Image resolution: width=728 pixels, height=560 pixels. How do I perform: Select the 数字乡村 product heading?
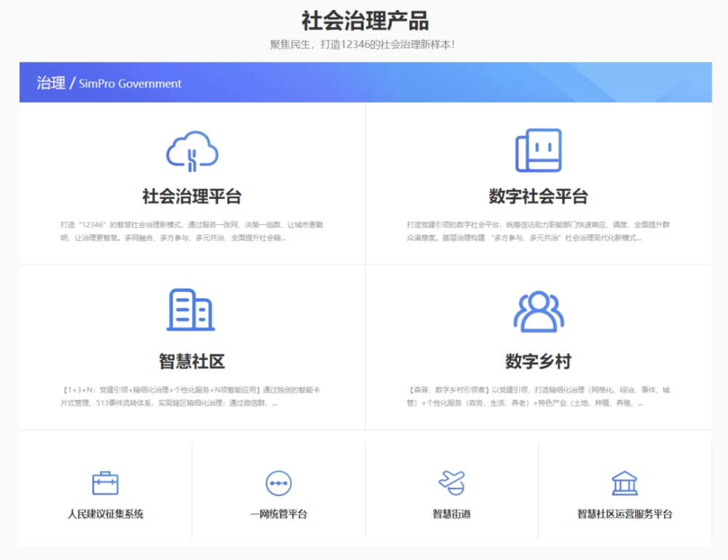point(539,361)
